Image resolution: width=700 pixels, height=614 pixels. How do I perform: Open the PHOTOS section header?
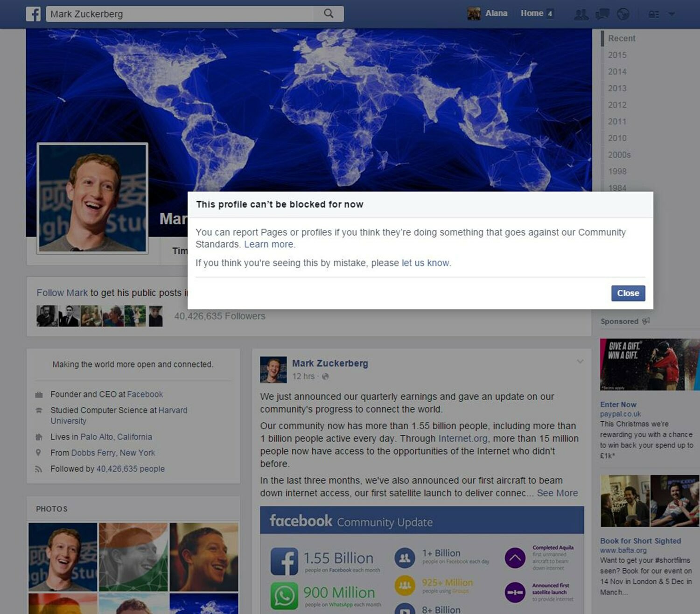pos(51,509)
